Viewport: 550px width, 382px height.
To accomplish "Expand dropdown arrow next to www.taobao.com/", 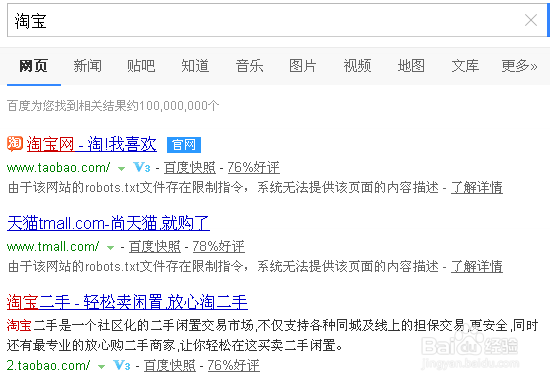I will (x=121, y=169).
